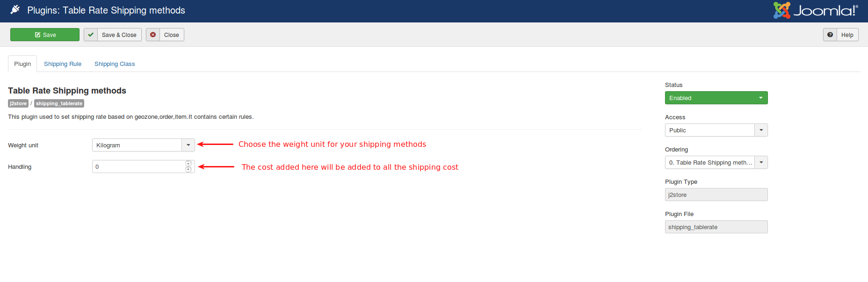Click the Plugin Type j2store field
This screenshot has width=868, height=282.
(x=716, y=195)
